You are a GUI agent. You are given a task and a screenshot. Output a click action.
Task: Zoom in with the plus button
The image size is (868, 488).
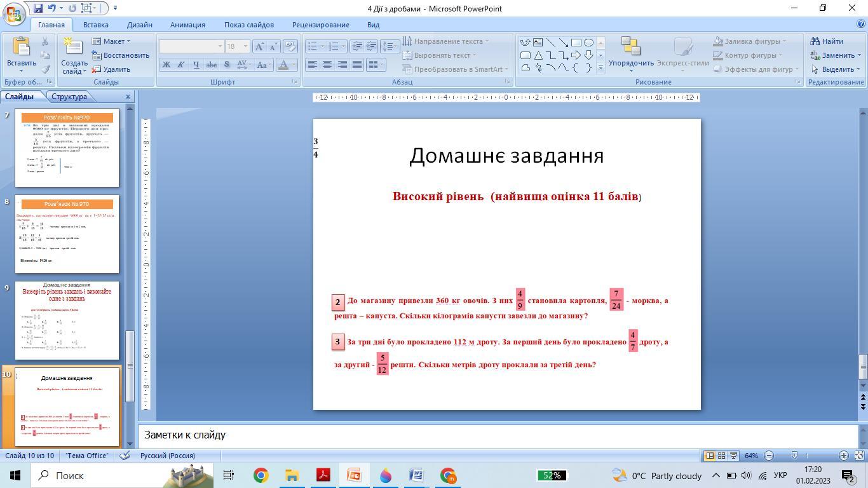(843, 456)
